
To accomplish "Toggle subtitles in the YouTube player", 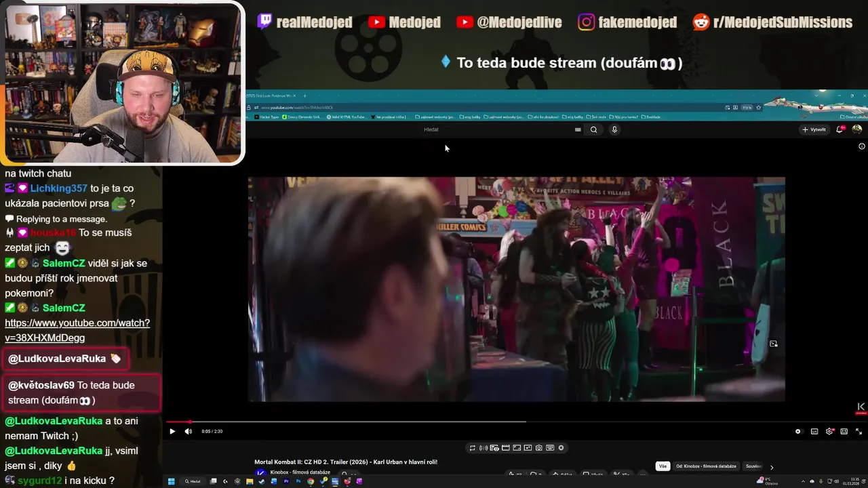I will click(x=814, y=431).
